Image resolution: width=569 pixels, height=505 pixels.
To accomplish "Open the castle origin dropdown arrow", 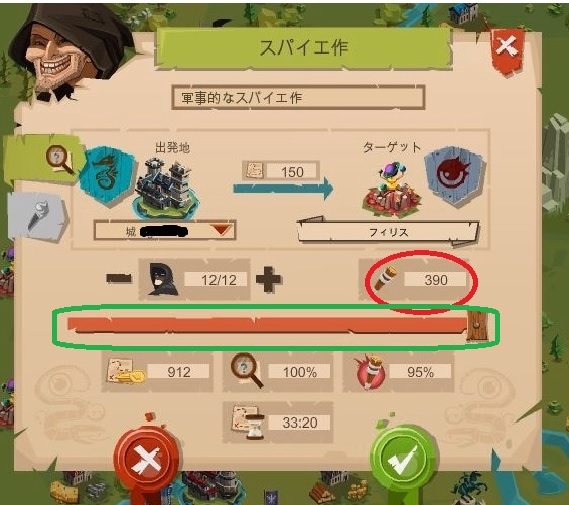I will pyautogui.click(x=221, y=230).
